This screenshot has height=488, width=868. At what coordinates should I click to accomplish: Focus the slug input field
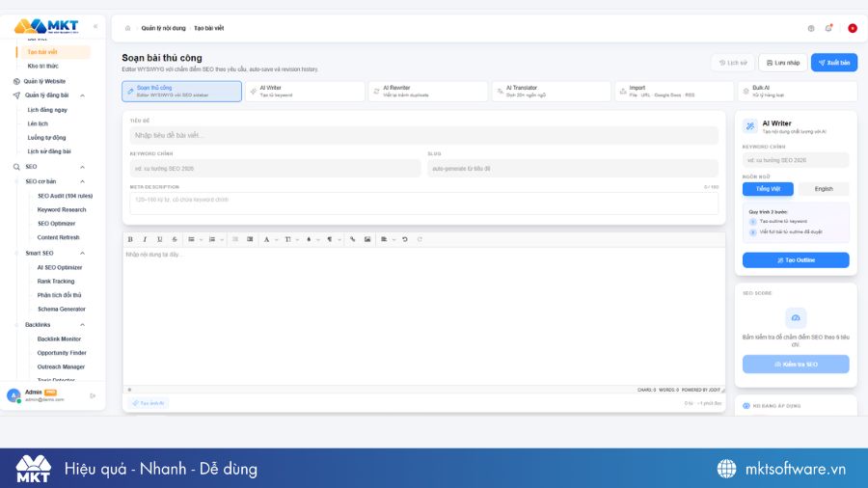pos(573,168)
